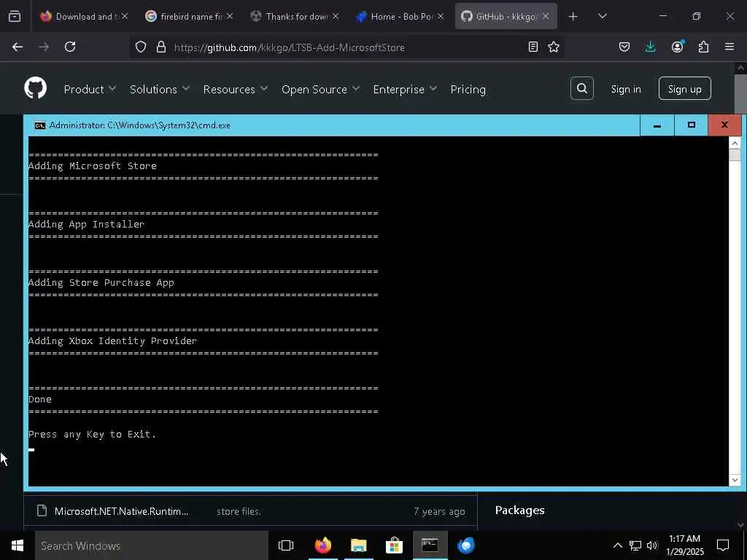This screenshot has height=560, width=747.
Task: Open a new browser tab with plus
Action: [x=573, y=17]
